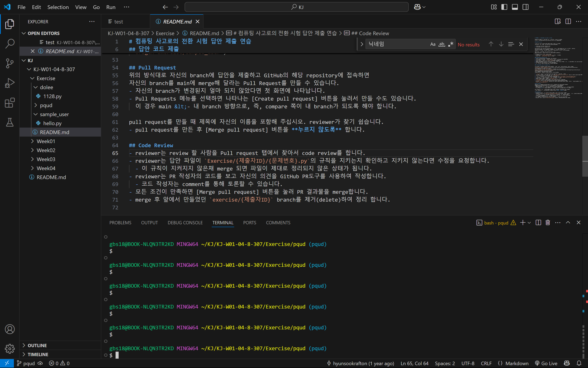Toggle Match Case in find widget
This screenshot has width=588, height=368.
click(x=433, y=44)
